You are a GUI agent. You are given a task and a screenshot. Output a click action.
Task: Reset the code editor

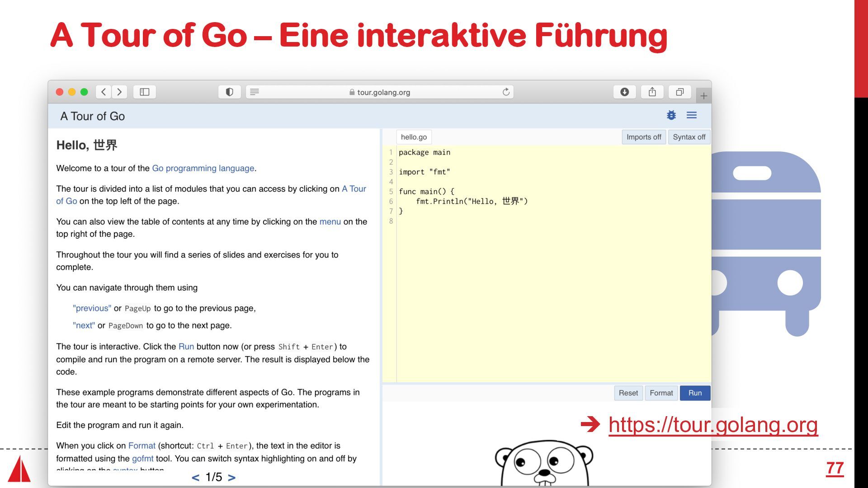(x=628, y=393)
